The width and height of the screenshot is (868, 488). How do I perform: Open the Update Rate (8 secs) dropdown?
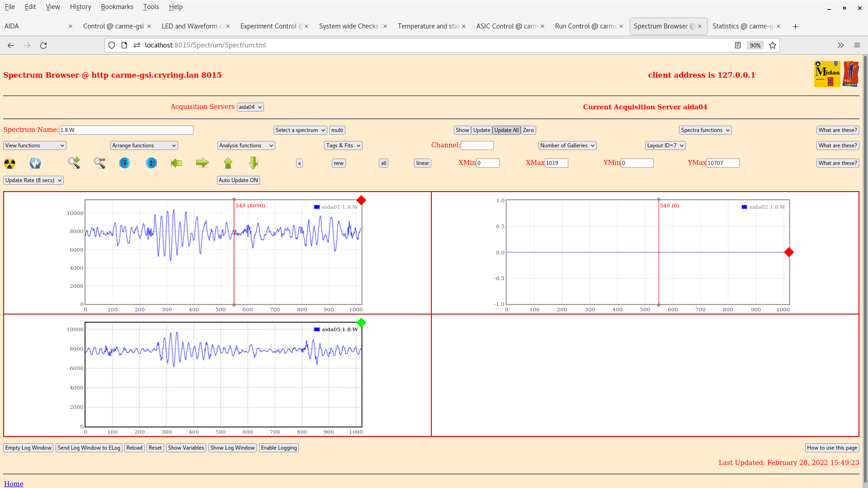[33, 180]
